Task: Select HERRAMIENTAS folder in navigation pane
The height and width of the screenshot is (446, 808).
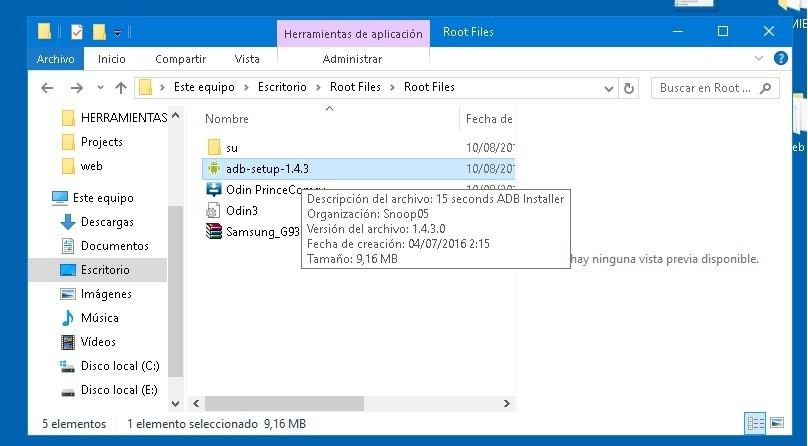Action: [x=114, y=118]
